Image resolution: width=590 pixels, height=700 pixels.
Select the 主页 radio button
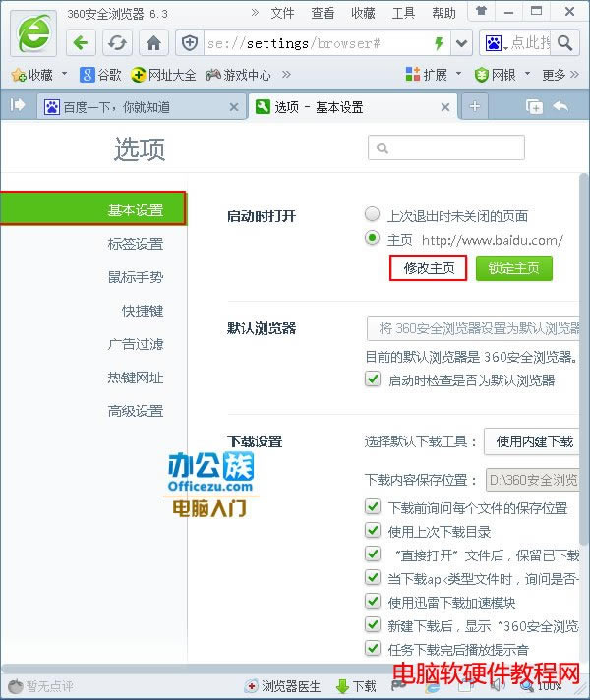click(x=372, y=238)
